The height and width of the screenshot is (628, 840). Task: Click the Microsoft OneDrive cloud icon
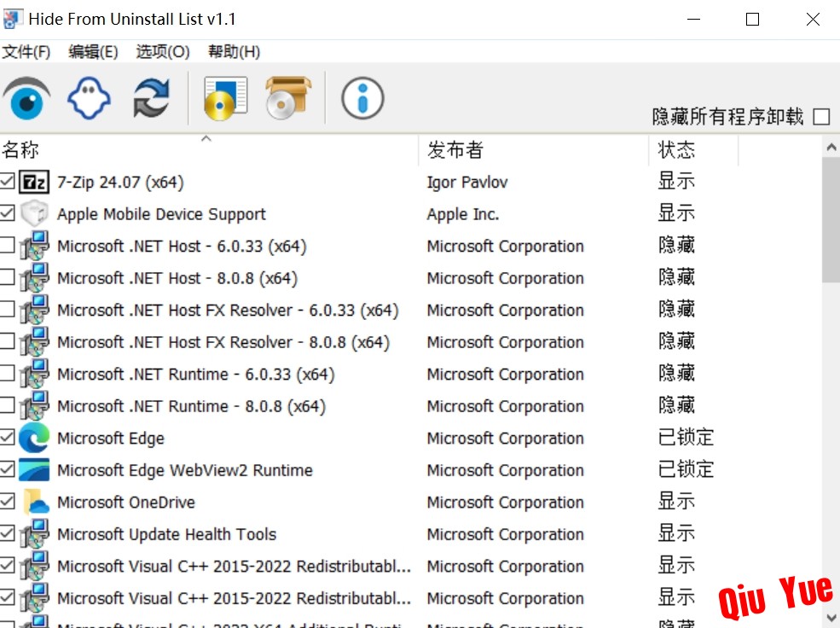click(35, 502)
